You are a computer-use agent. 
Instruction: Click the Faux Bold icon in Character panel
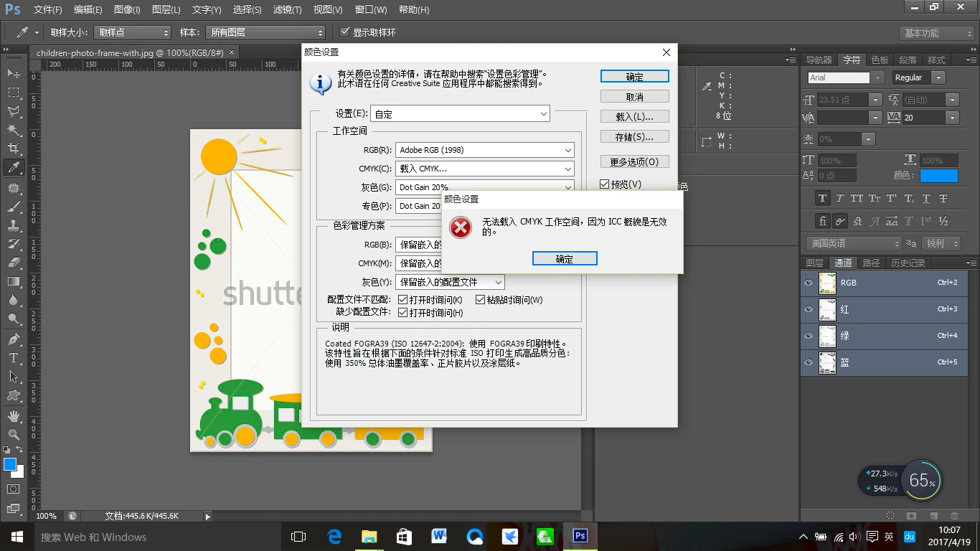coord(822,199)
